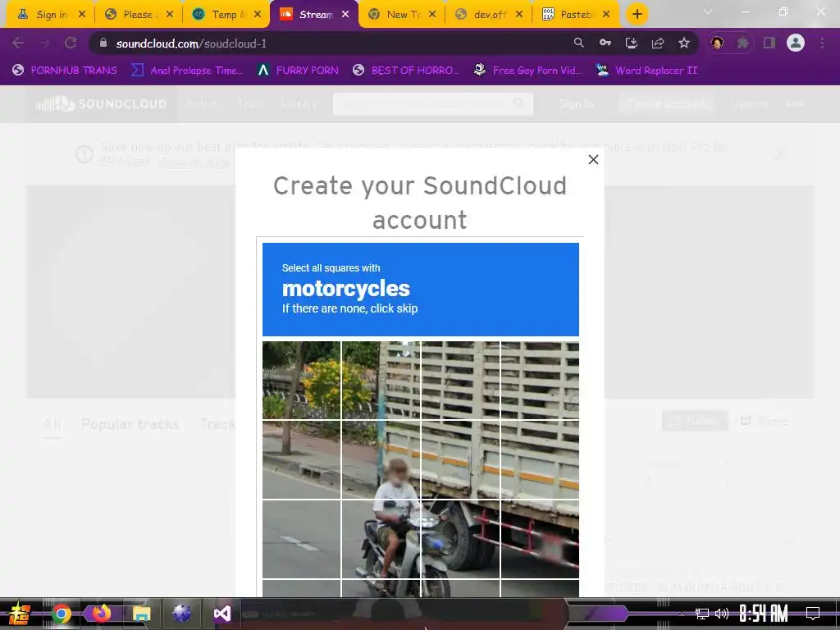Open the avatar extension icon
The height and width of the screenshot is (630, 840).
tap(717, 43)
